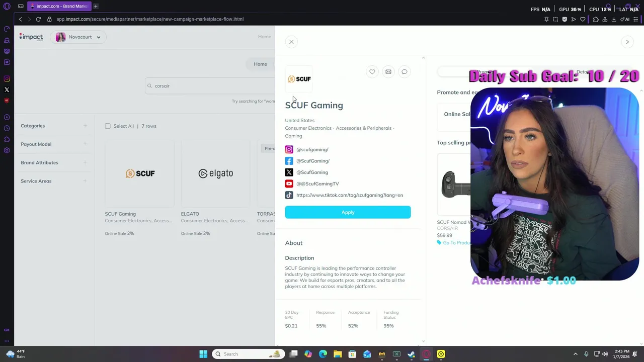The image size is (644, 362).
Task: Email SCUF Gaming via envelope icon
Action: coord(388,72)
